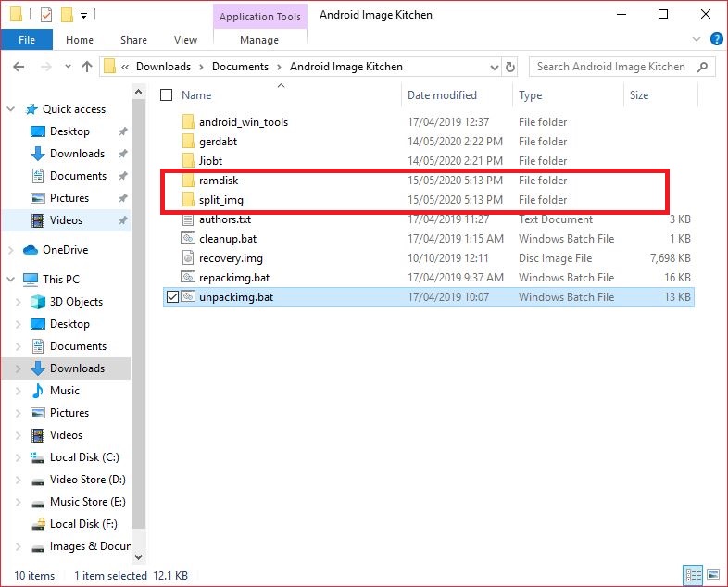Expand Local Disk (C:) node
The height and width of the screenshot is (587, 728).
click(19, 457)
